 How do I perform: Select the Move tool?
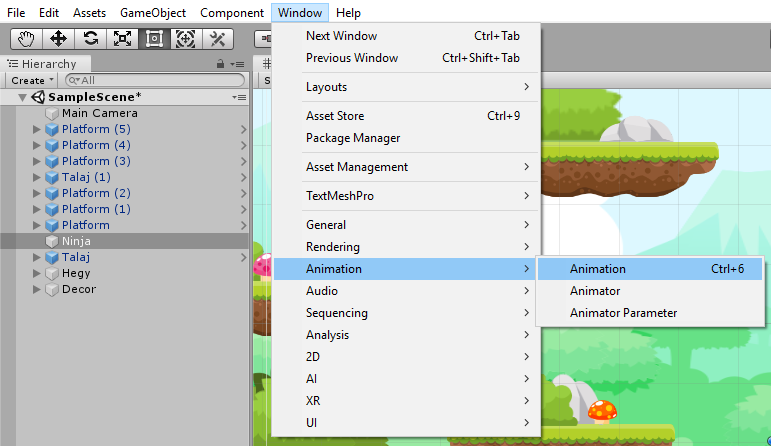coord(59,39)
